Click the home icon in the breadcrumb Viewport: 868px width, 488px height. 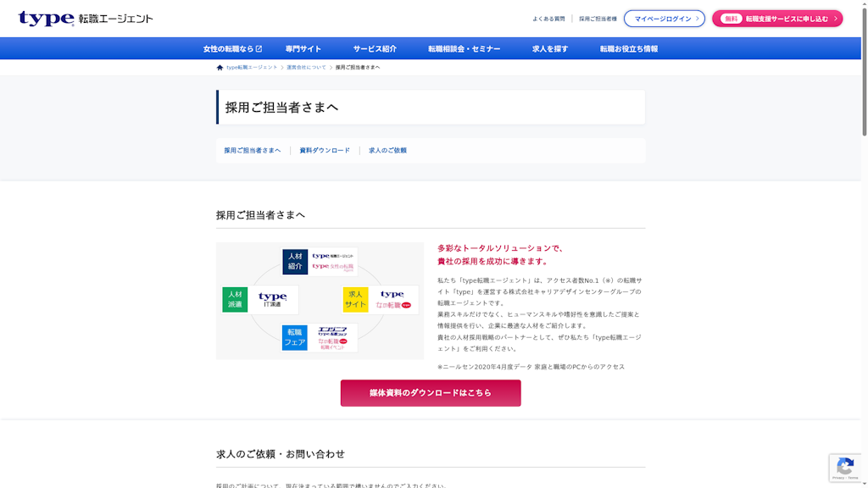point(220,68)
